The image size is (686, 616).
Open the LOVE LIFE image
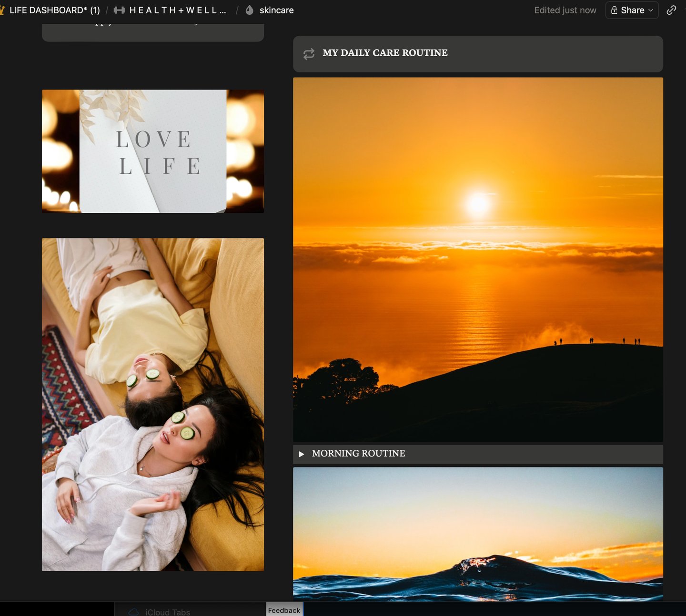pyautogui.click(x=153, y=151)
